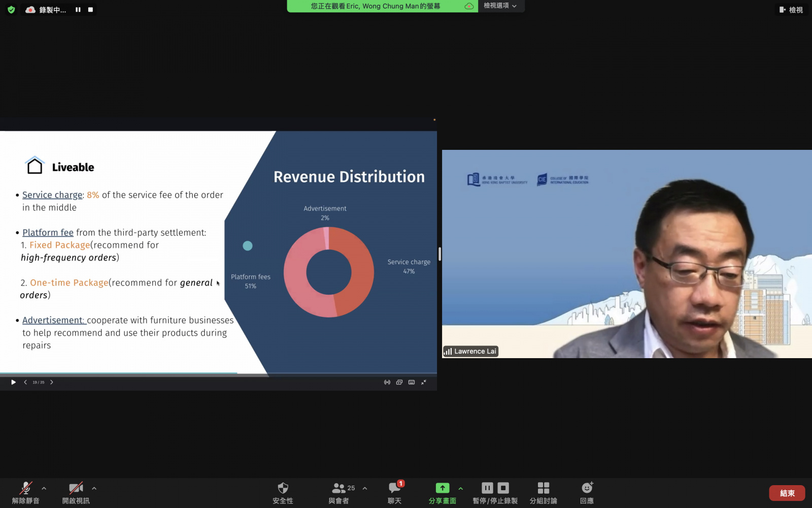The height and width of the screenshot is (508, 812).
Task: Switch layout with 檢視 button top right
Action: point(791,10)
